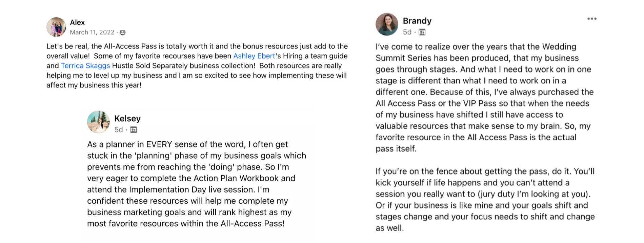Open the Ashley Ebert tagged link

pos(254,56)
